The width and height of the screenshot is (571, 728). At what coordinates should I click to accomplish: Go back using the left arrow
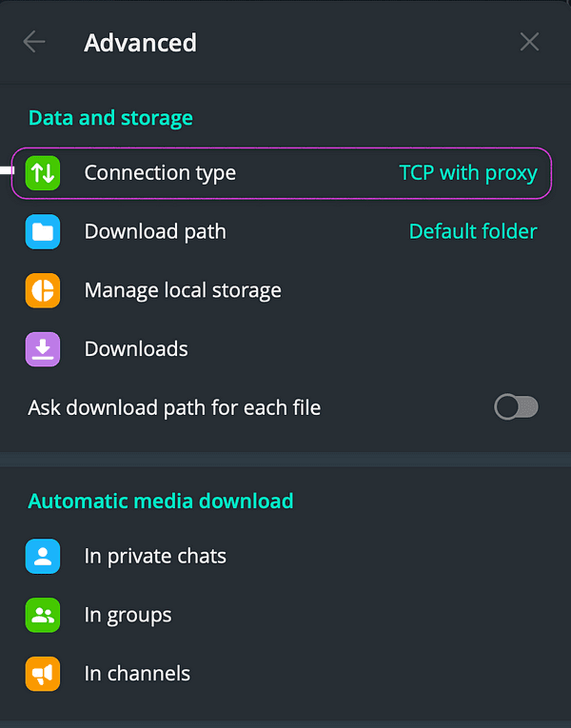[x=34, y=42]
